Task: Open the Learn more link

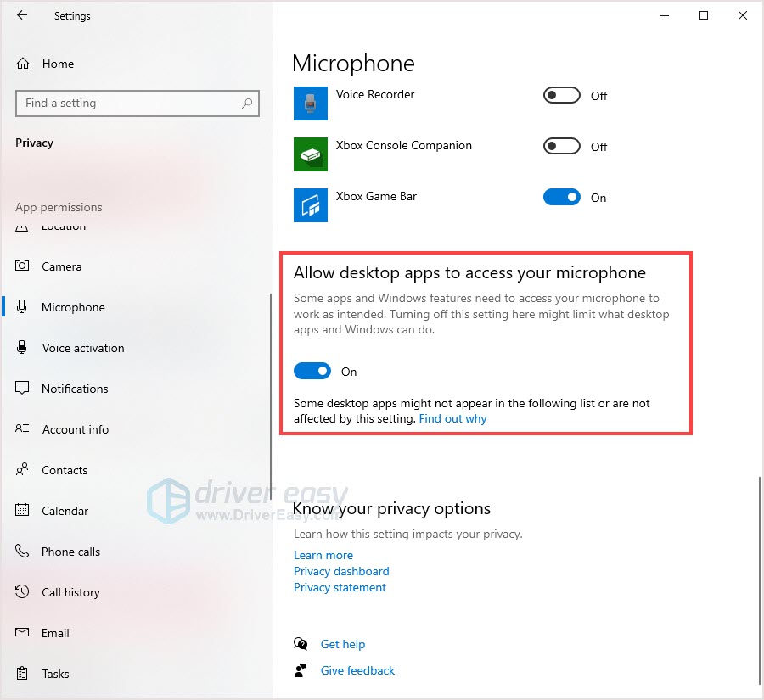Action: (323, 555)
